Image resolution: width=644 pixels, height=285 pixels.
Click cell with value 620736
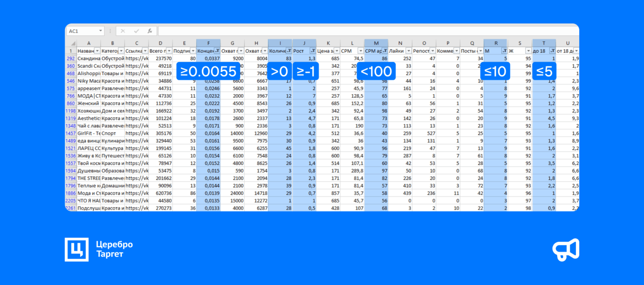tap(160, 193)
